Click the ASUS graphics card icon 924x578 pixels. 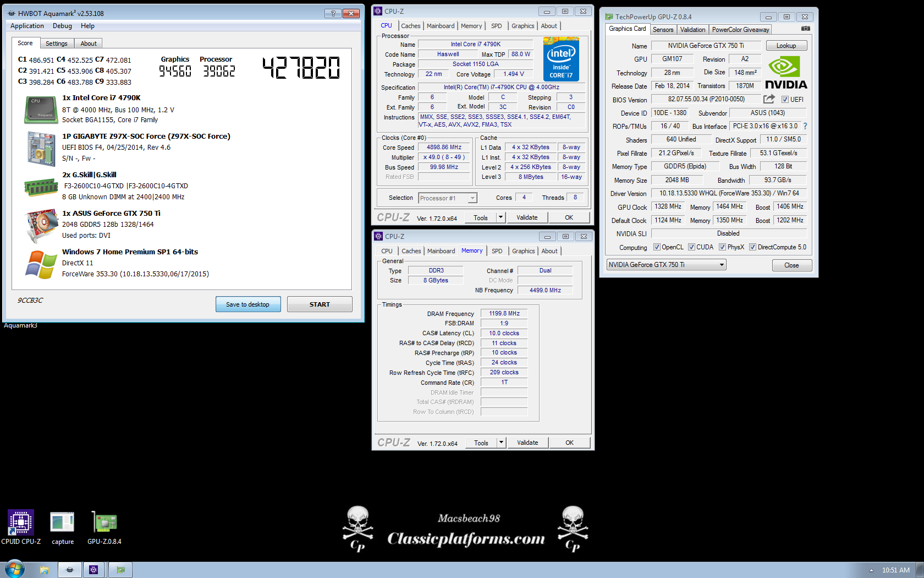pyautogui.click(x=41, y=225)
